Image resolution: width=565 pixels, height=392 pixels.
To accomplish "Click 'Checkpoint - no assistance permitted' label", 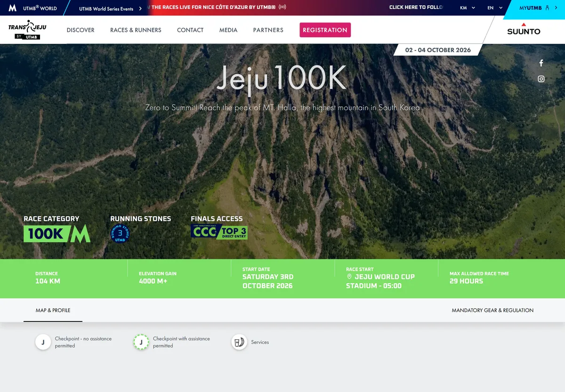I will [83, 342].
